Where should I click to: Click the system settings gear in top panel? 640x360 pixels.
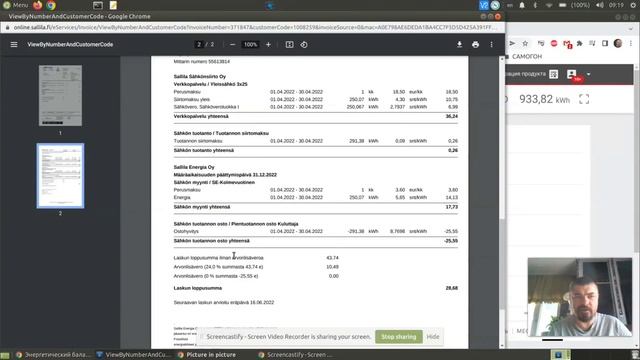click(633, 5)
